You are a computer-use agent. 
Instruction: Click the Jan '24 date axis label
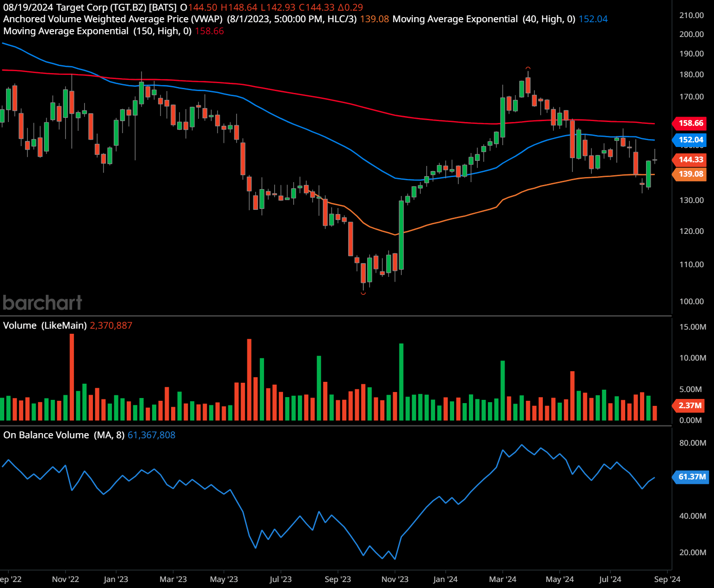click(x=445, y=579)
